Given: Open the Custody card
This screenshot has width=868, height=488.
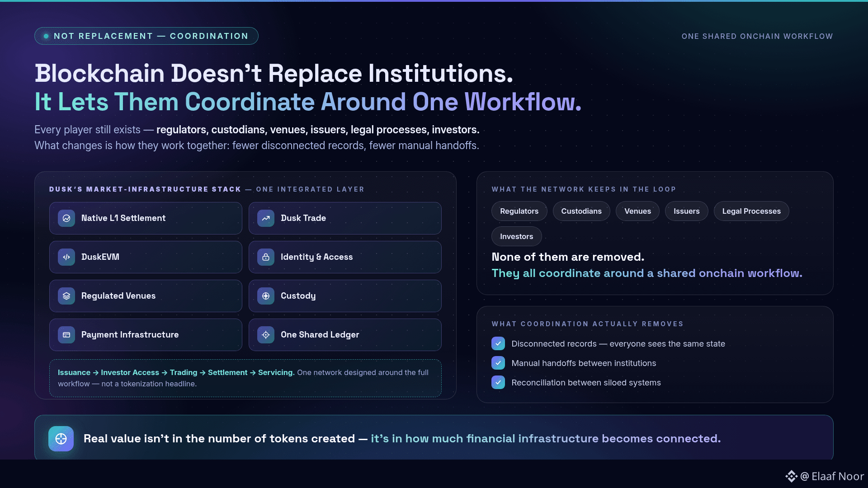Looking at the screenshot, I should pyautogui.click(x=345, y=296).
